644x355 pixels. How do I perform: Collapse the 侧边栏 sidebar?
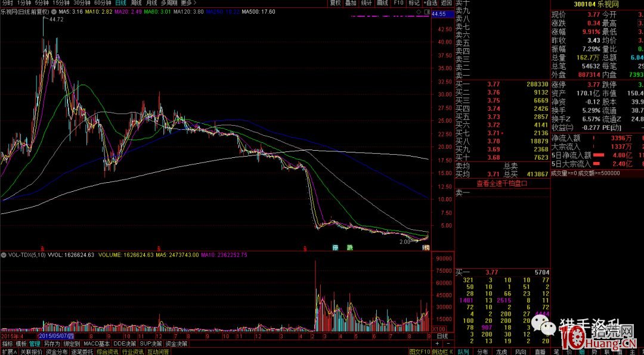pos(442,351)
